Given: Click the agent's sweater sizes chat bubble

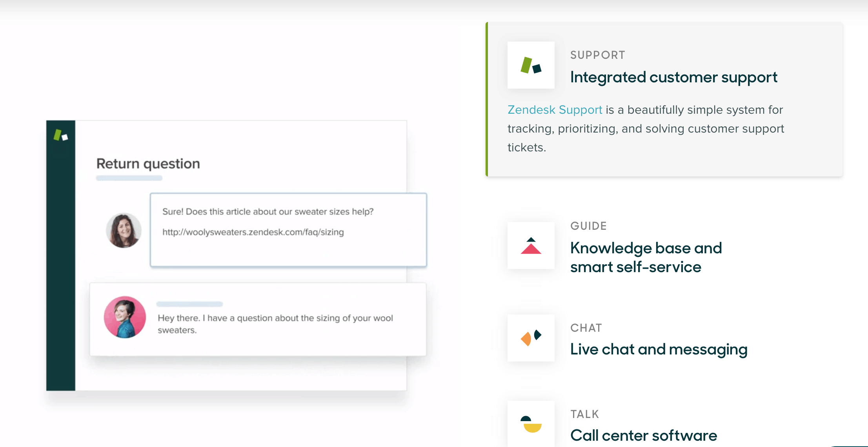Looking at the screenshot, I should click(x=288, y=229).
